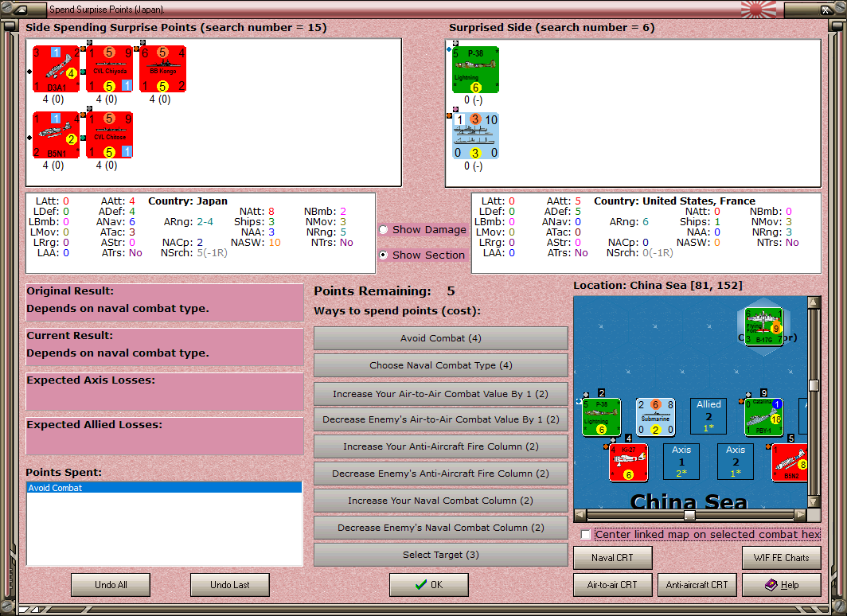Select Show Section radio option
Viewport: 847px width, 616px height.
click(x=384, y=255)
